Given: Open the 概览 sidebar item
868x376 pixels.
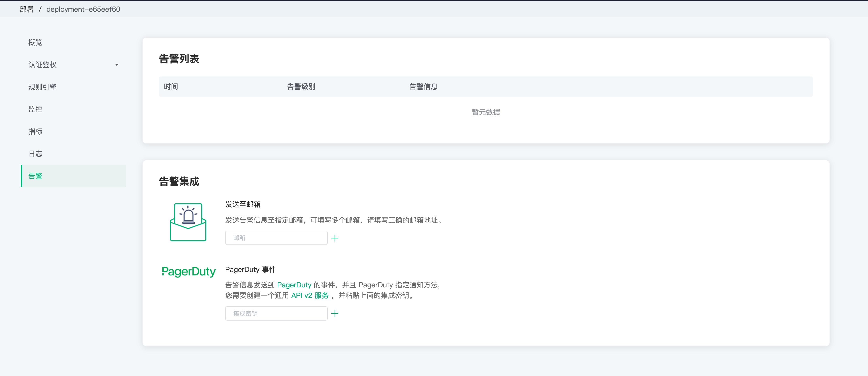Looking at the screenshot, I should click(35, 42).
